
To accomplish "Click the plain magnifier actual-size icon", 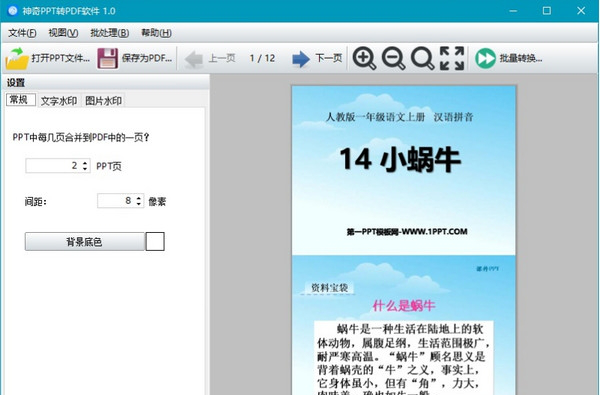I will [x=422, y=58].
